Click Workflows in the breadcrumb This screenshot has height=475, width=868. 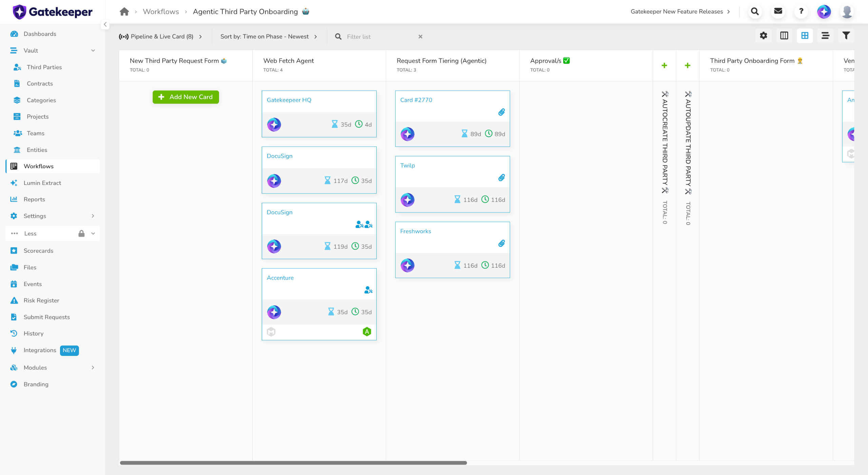161,12
